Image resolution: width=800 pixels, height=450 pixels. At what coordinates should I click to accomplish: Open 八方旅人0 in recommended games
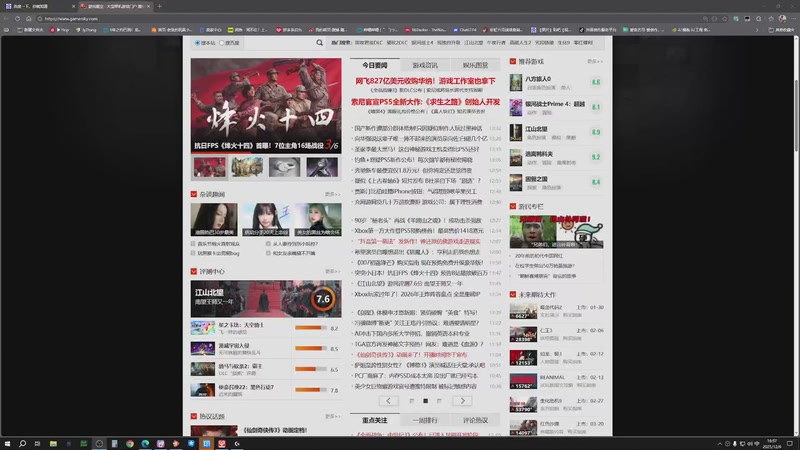(x=556, y=82)
